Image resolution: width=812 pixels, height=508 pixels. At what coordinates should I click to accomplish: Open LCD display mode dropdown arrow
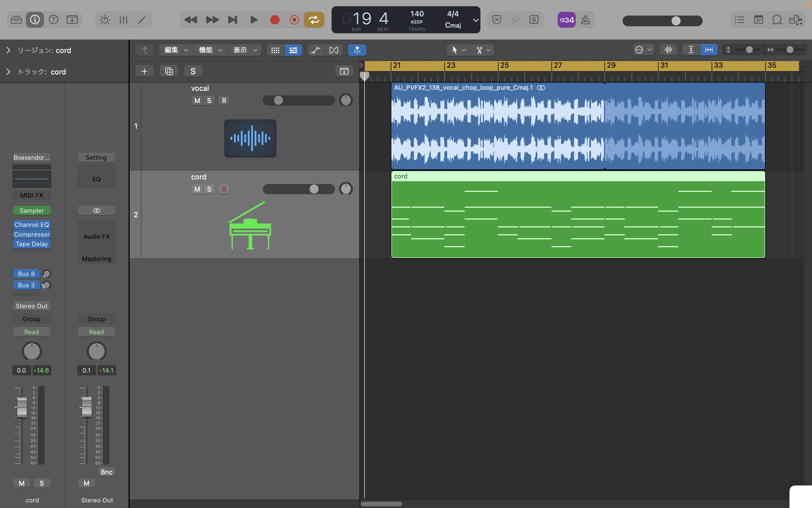[x=475, y=20]
